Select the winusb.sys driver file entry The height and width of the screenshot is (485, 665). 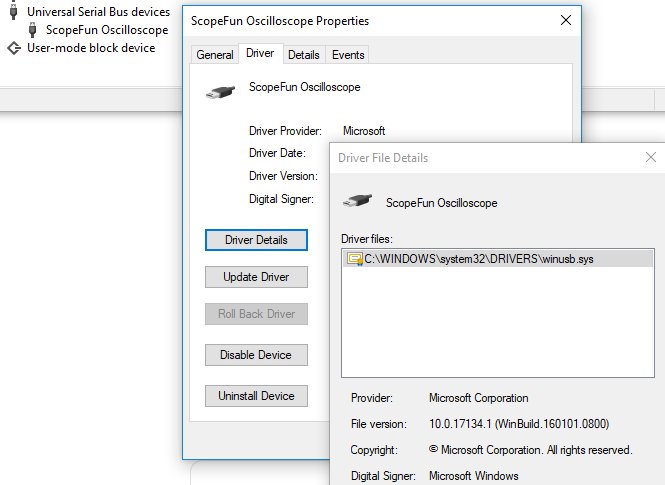pyautogui.click(x=498, y=259)
